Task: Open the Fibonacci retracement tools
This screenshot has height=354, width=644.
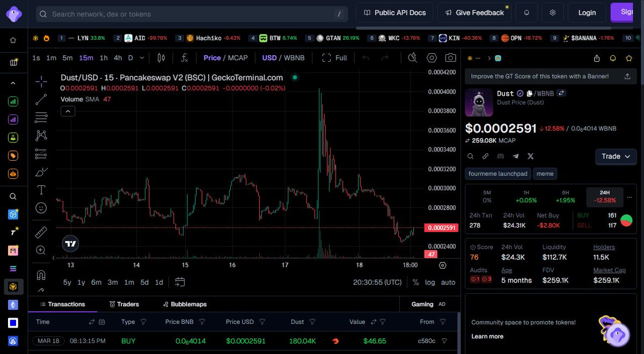Action: pos(41,117)
